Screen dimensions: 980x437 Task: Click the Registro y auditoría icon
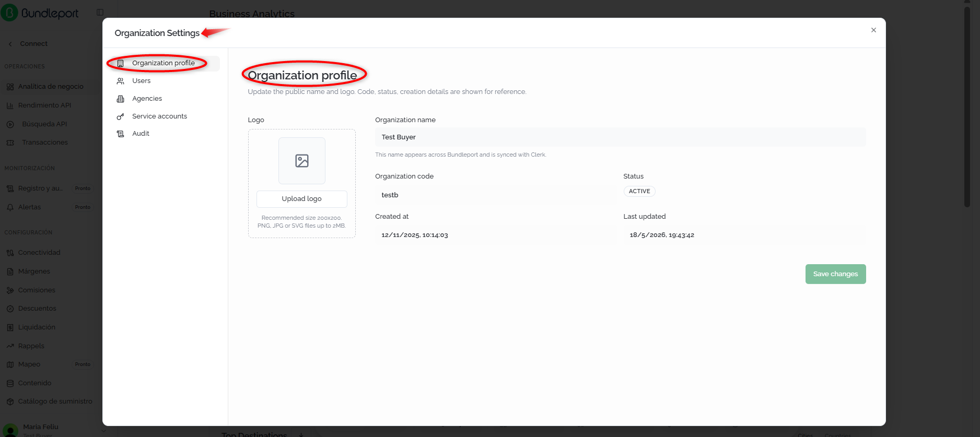(10, 188)
